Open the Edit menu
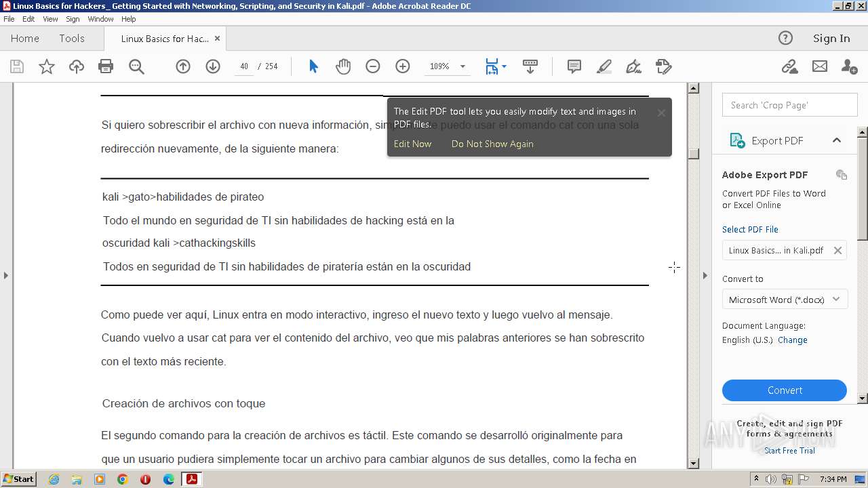The image size is (868, 488). [x=28, y=19]
